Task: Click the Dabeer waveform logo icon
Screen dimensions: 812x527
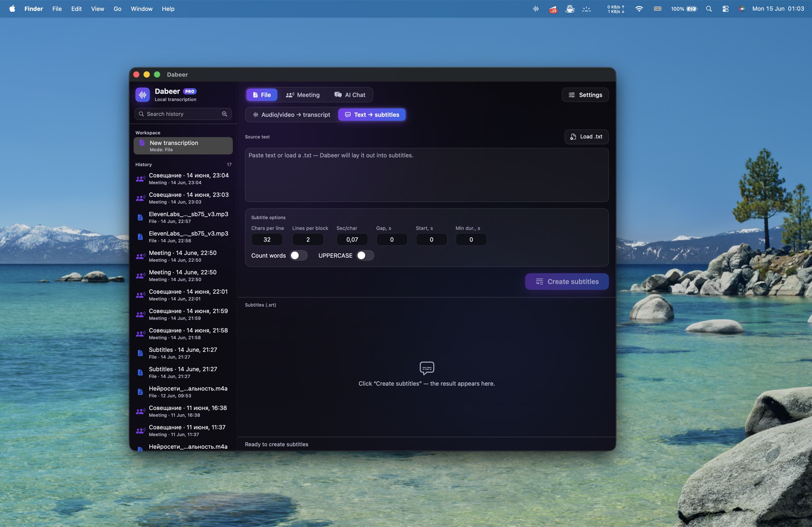Action: 143,95
